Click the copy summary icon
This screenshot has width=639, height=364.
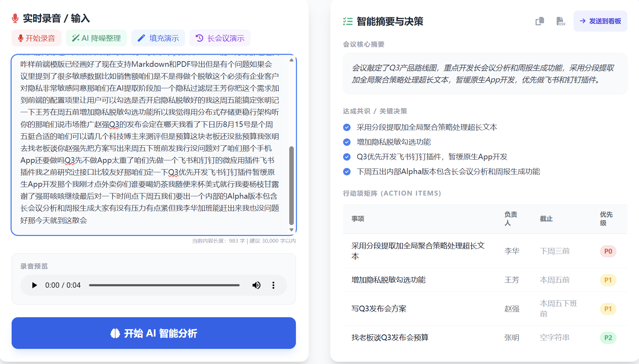[539, 21]
